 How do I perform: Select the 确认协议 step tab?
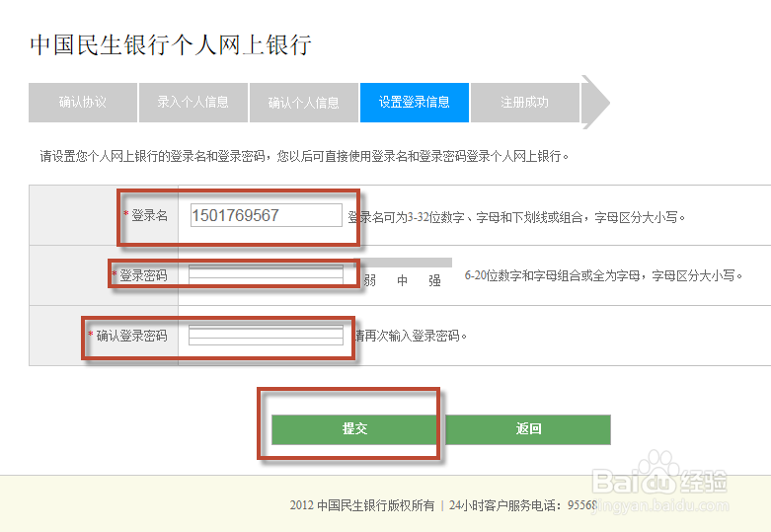[83, 103]
